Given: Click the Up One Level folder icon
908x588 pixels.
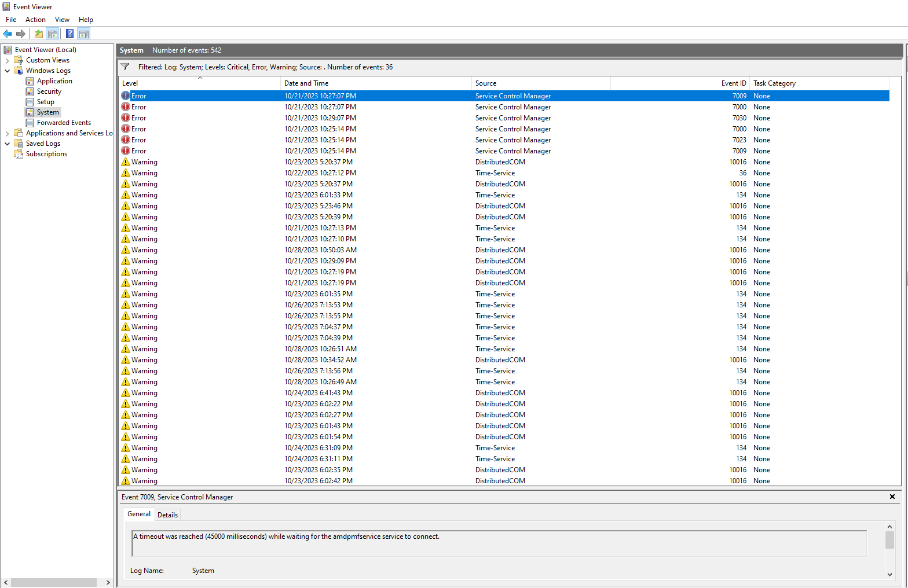Looking at the screenshot, I should pyautogui.click(x=39, y=34).
